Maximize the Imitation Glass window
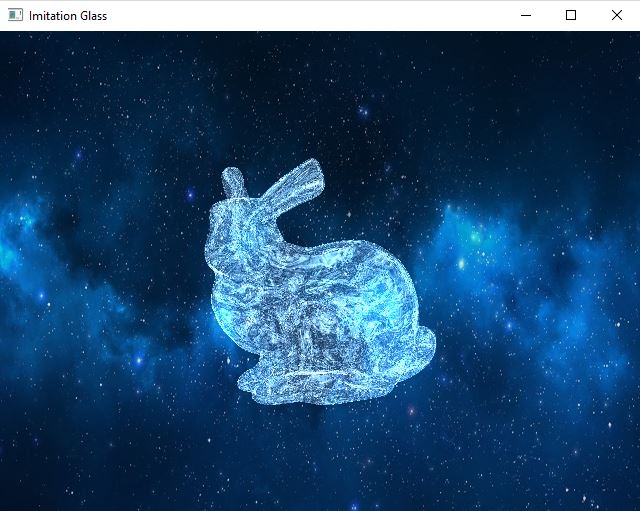 pos(571,16)
